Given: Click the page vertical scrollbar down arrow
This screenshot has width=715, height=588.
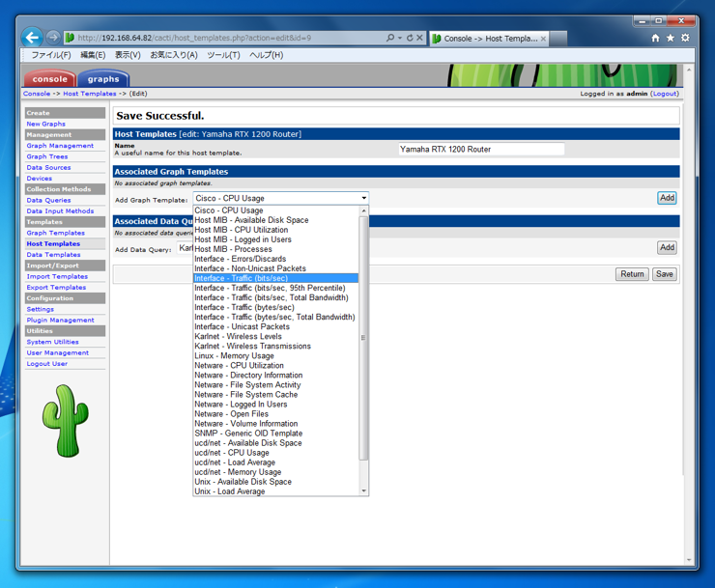Looking at the screenshot, I should 689,560.
